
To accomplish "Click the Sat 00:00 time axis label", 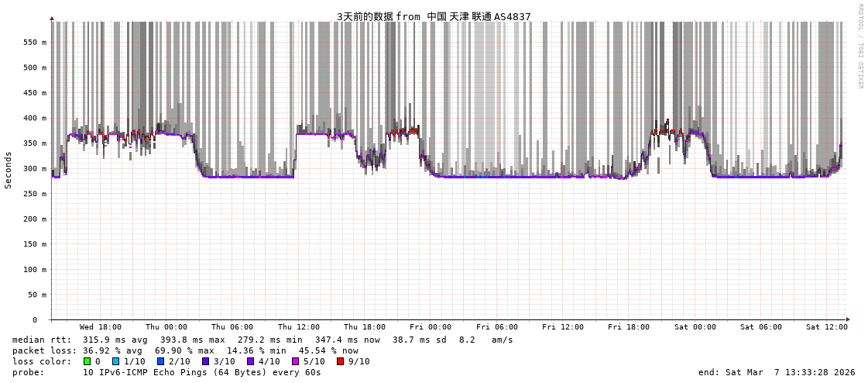I will coord(695,327).
